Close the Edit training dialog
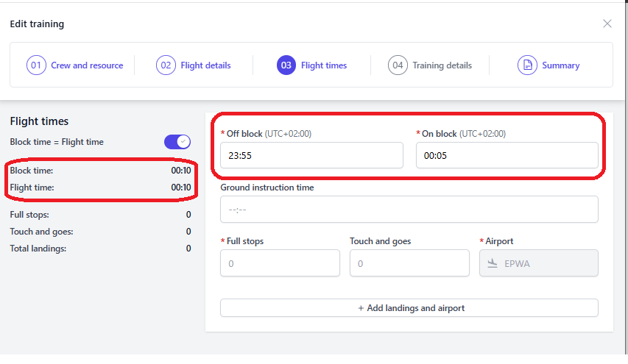The width and height of the screenshot is (628, 364). pyautogui.click(x=607, y=24)
